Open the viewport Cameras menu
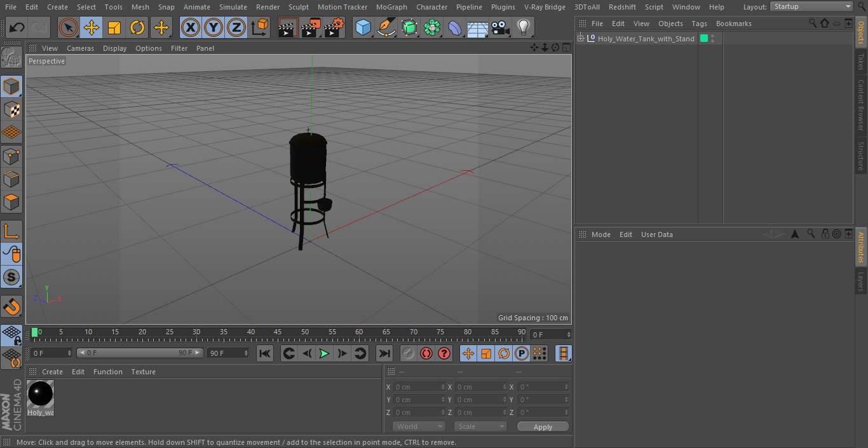 click(x=80, y=48)
